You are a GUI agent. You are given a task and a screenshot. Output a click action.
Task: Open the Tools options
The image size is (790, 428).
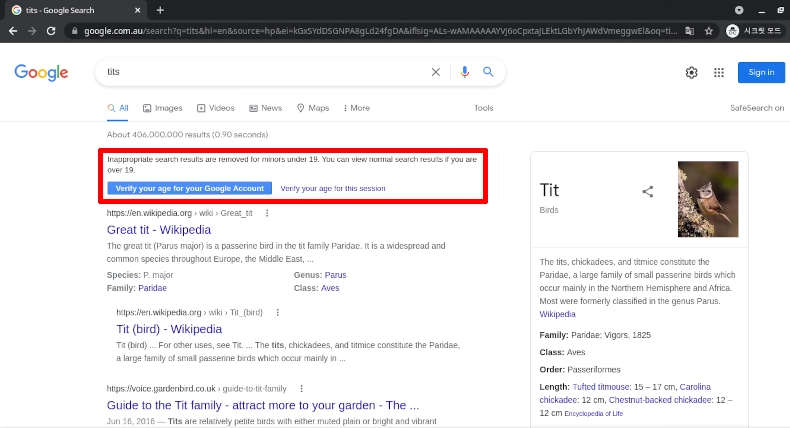click(x=483, y=108)
